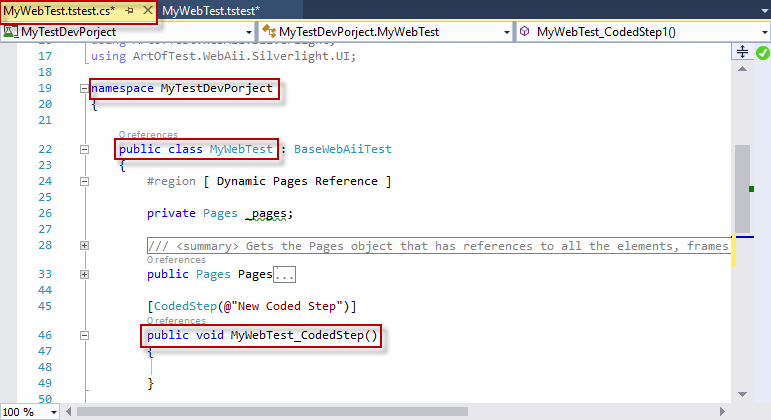Pin the MyWebTest.tstest.cs tab

point(130,10)
